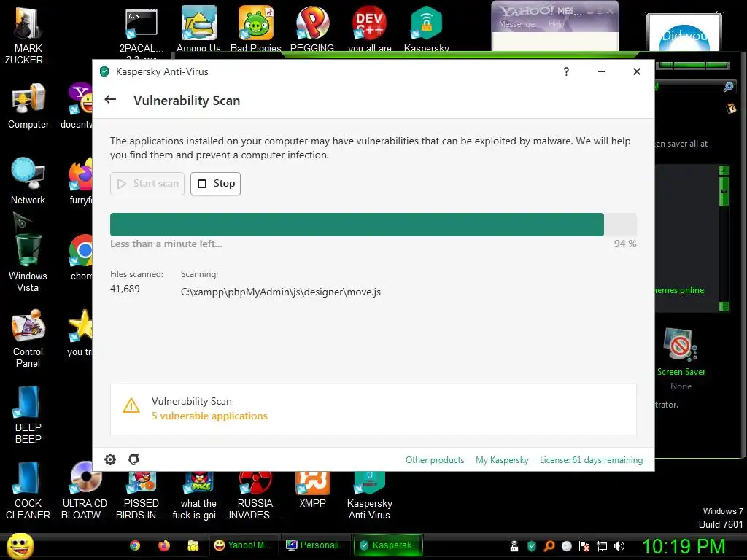Open ULTRA CD BLOATW... desktop icon
747x560 pixels.
coord(85,491)
